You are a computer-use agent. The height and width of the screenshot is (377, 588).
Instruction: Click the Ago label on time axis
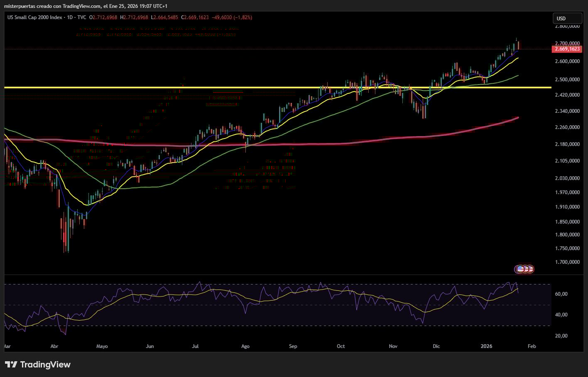245,346
